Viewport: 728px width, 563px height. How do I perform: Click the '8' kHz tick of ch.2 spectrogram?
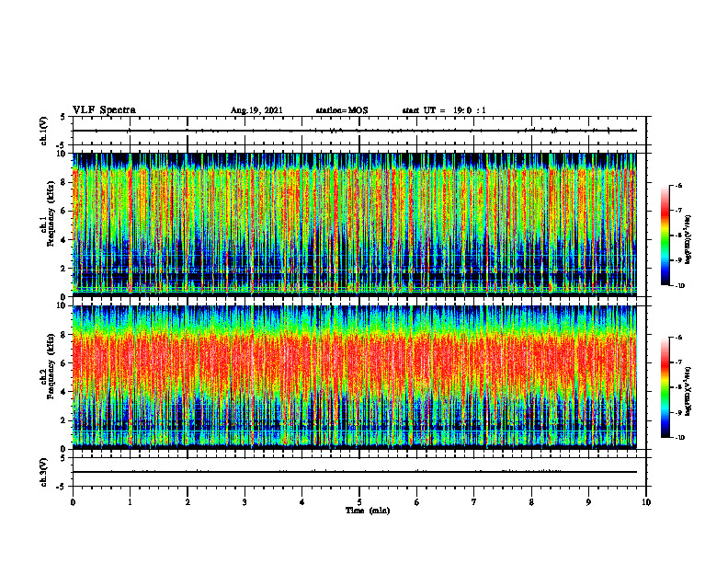pyautogui.click(x=64, y=335)
